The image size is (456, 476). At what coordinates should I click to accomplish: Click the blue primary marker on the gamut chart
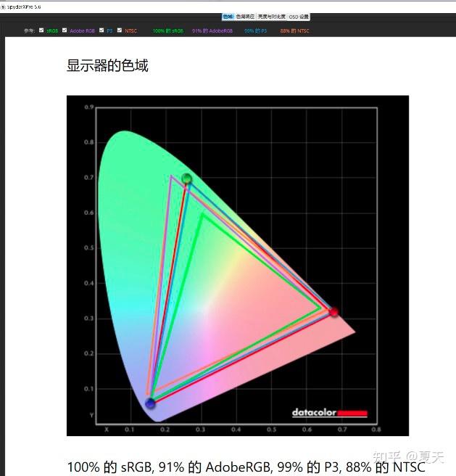coord(150,403)
